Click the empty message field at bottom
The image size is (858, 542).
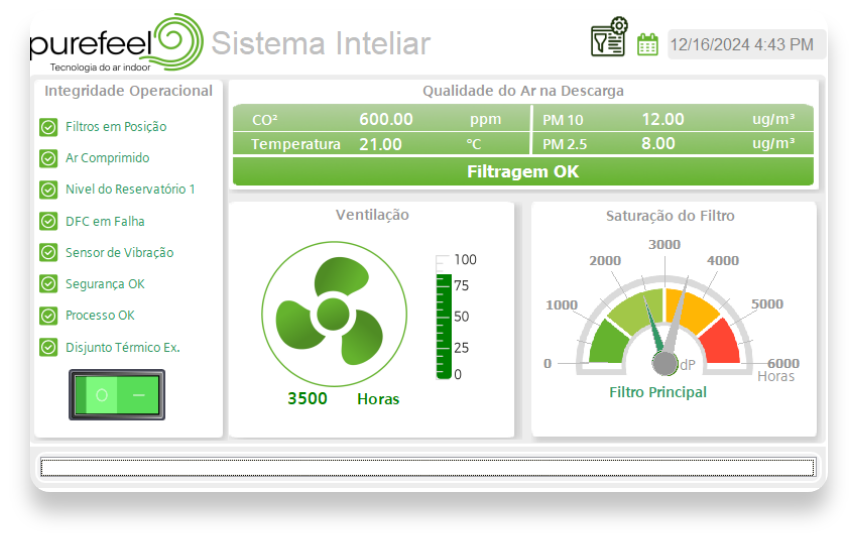(428, 467)
